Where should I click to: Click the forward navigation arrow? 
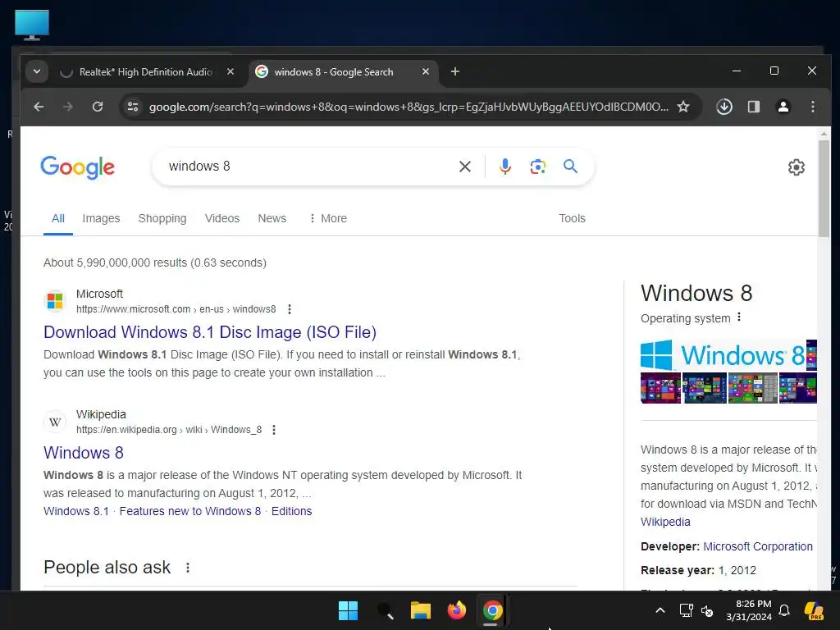click(x=67, y=107)
